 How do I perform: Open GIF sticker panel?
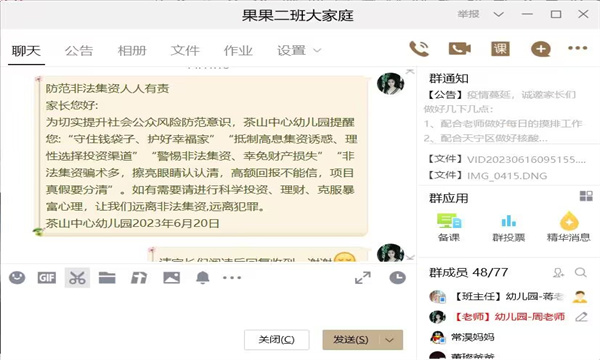coord(47,278)
